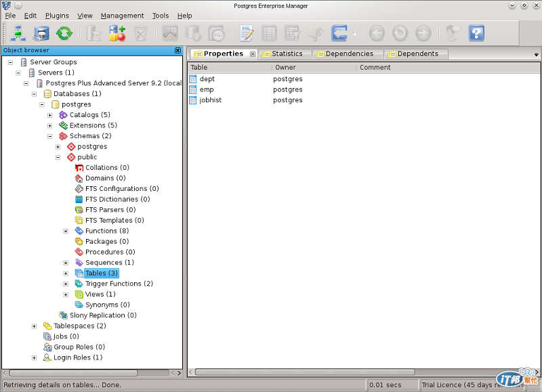Switch to the Dependents tab

(416, 54)
